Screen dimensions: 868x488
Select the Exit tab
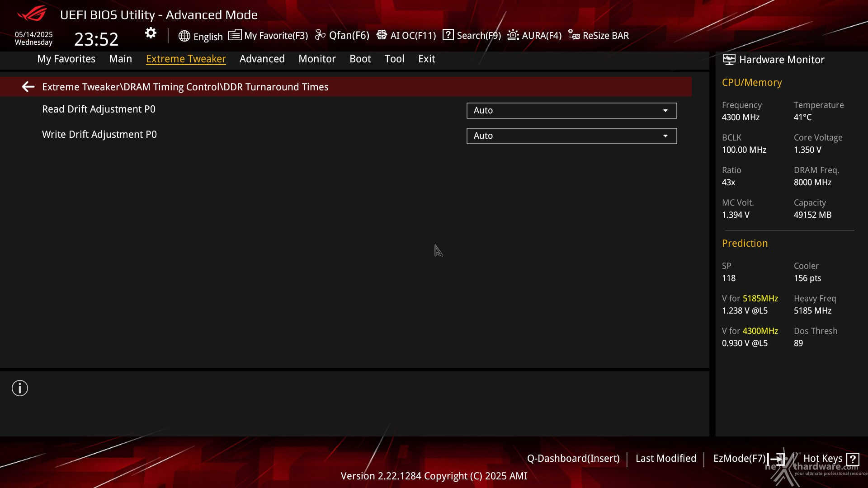427,59
